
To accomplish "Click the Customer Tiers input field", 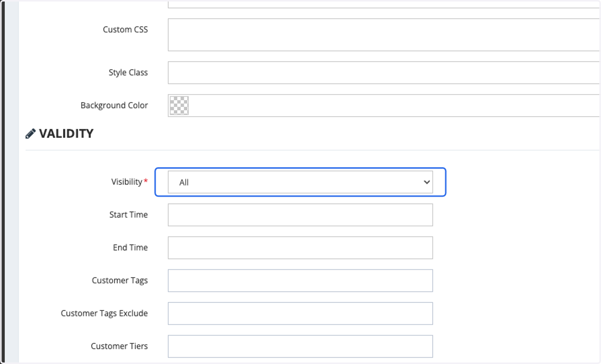I will point(300,346).
